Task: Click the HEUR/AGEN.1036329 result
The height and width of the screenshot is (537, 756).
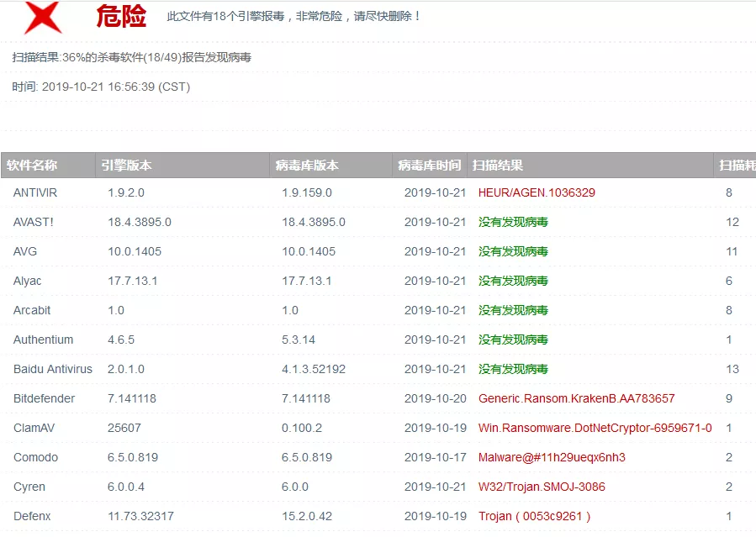Action: coord(537,192)
